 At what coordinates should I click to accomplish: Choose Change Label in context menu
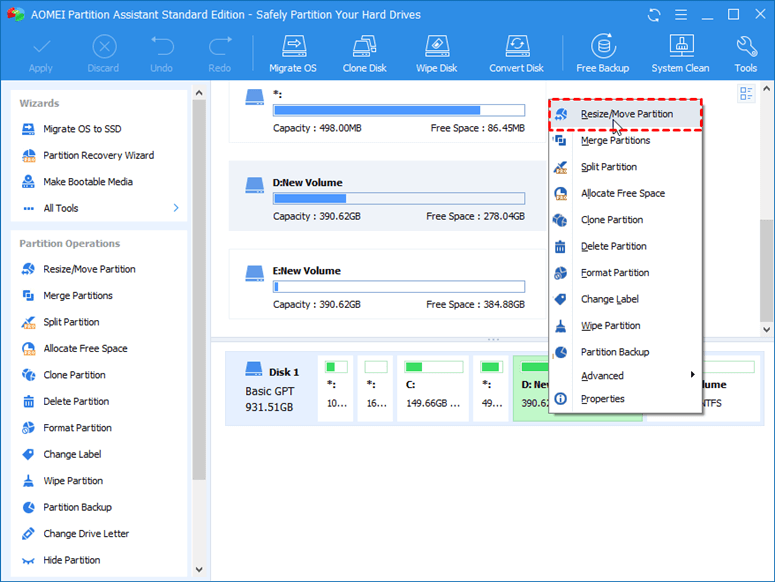[x=625, y=299]
